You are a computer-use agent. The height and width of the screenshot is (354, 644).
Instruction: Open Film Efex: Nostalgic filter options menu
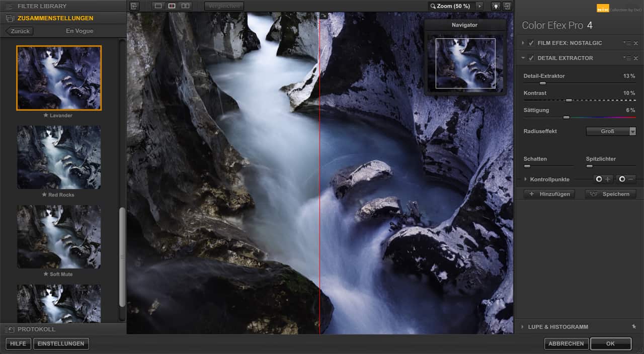[627, 43]
